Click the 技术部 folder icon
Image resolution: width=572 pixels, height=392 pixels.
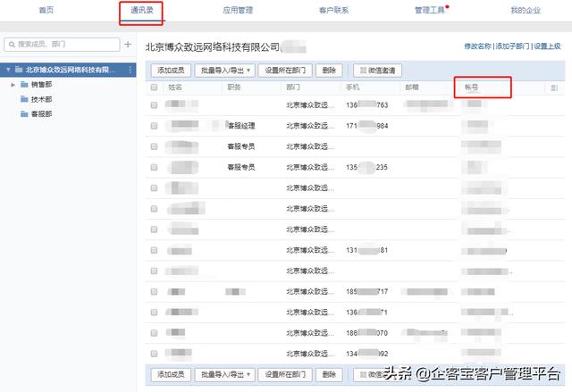24,99
